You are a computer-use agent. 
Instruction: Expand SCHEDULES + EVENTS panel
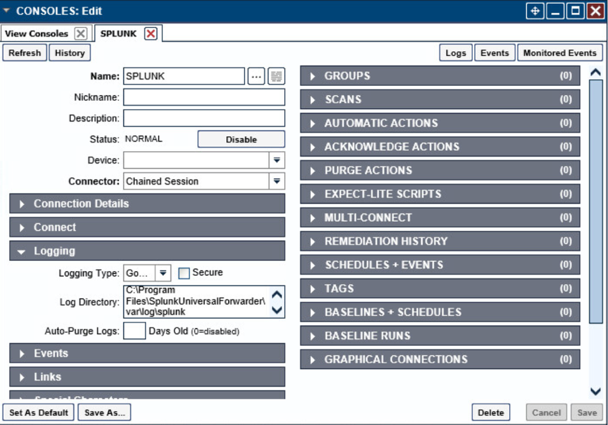point(440,265)
